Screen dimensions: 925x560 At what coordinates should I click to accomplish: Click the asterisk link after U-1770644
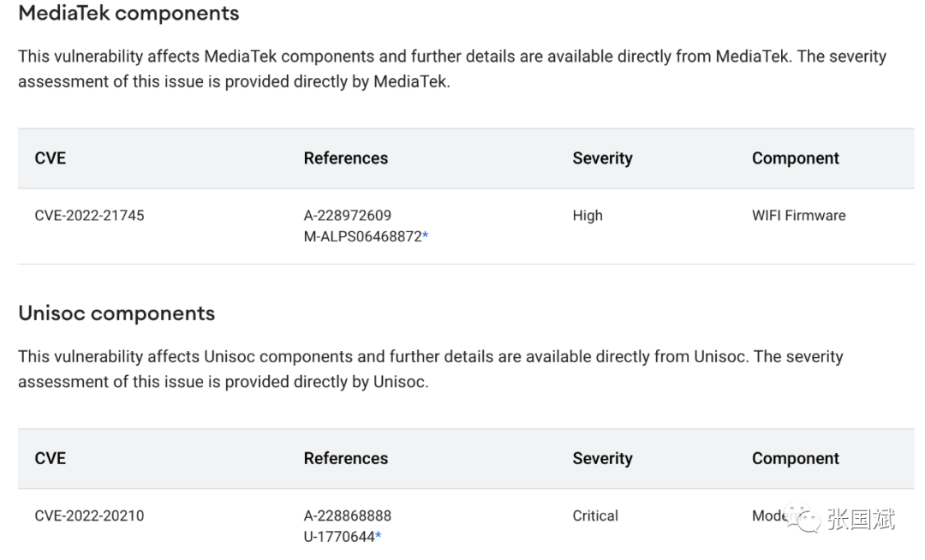click(379, 538)
